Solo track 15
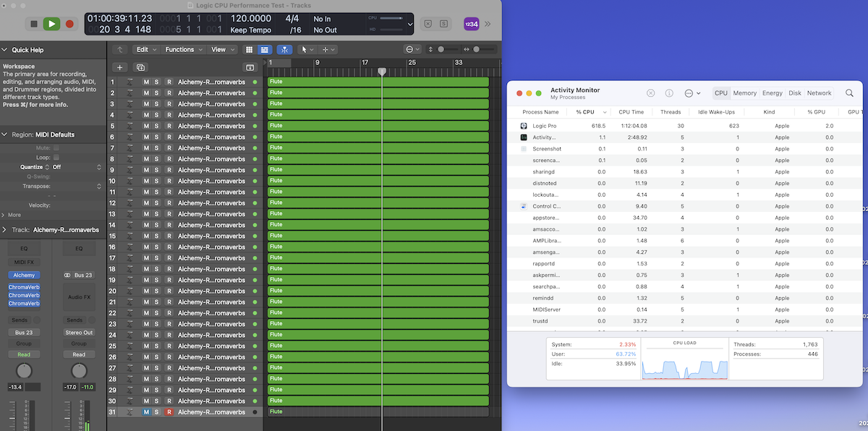 (x=156, y=236)
